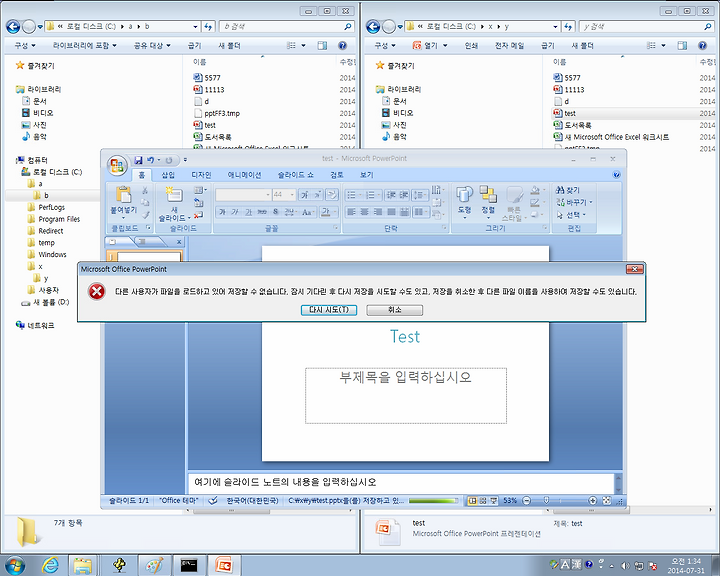Toggle center text alignment
720x576 pixels.
click(364, 212)
